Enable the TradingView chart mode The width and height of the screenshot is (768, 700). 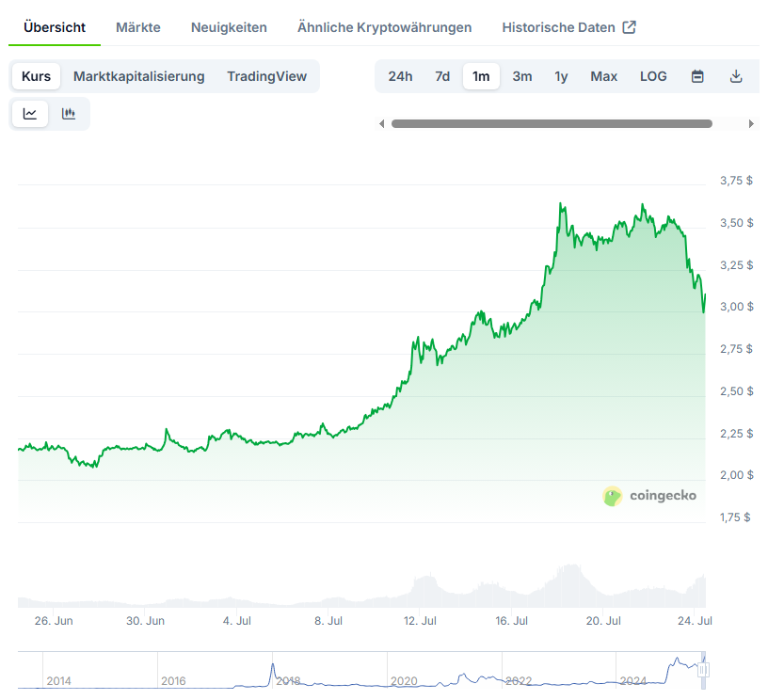pos(266,76)
